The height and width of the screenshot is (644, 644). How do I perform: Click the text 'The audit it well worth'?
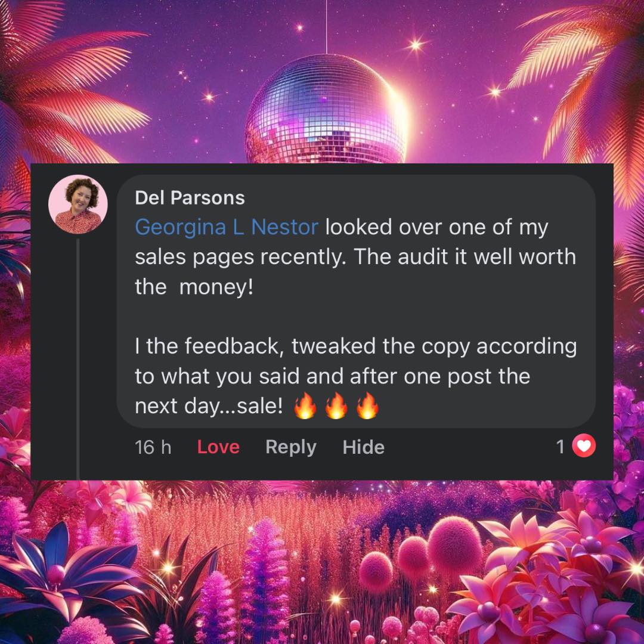pos(465,256)
